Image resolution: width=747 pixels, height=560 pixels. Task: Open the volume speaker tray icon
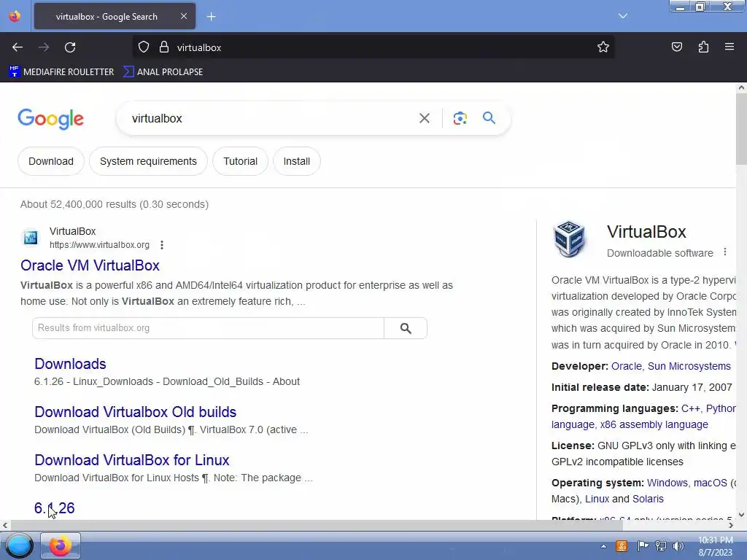(678, 546)
